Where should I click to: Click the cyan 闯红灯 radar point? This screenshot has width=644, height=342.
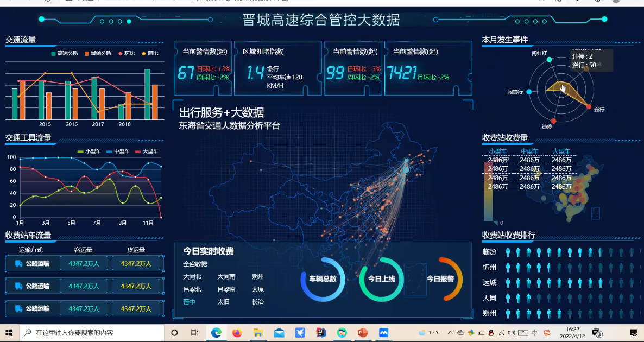tap(549, 59)
